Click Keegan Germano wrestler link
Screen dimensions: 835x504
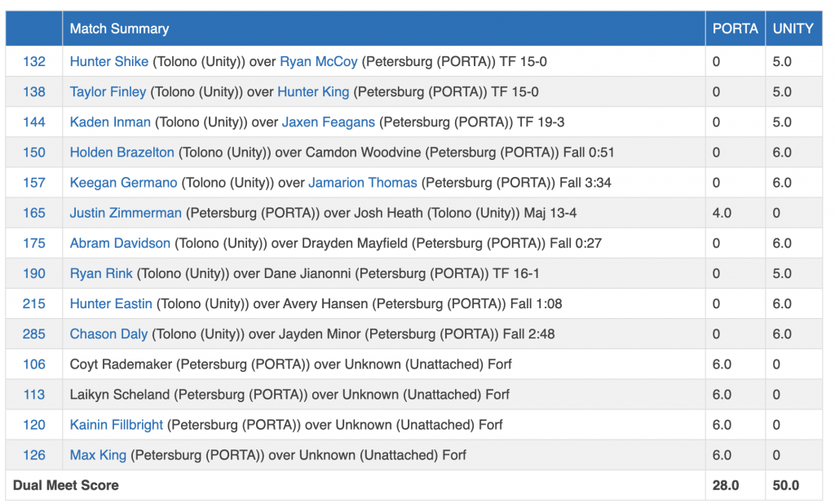coord(123,183)
